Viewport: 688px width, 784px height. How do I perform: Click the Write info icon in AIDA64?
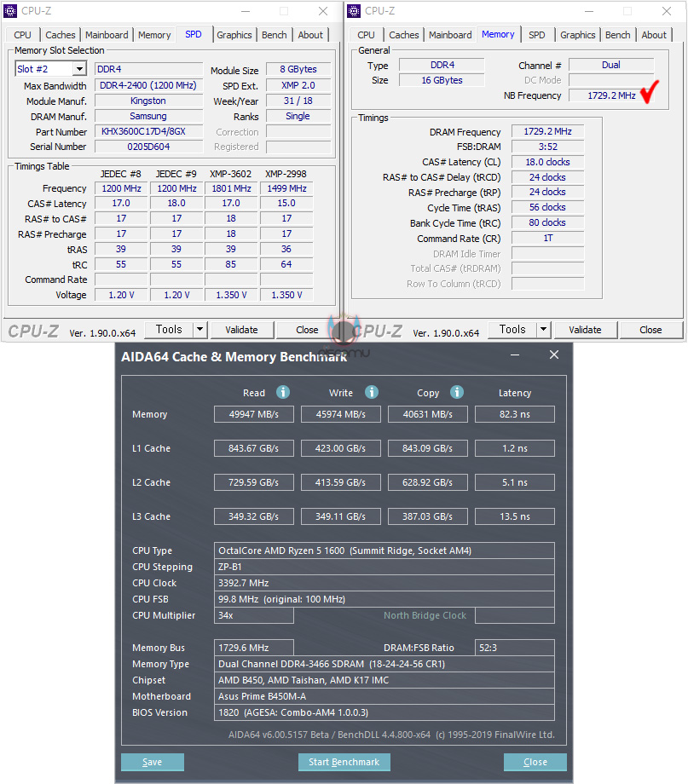coord(371,392)
